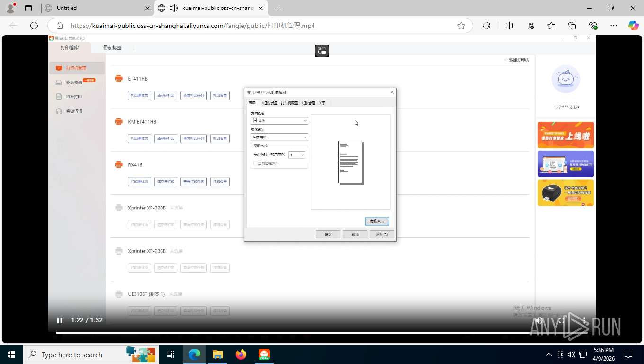Open File Explorer from the taskbar
Viewport: 644px width, 364px height.
(217, 355)
